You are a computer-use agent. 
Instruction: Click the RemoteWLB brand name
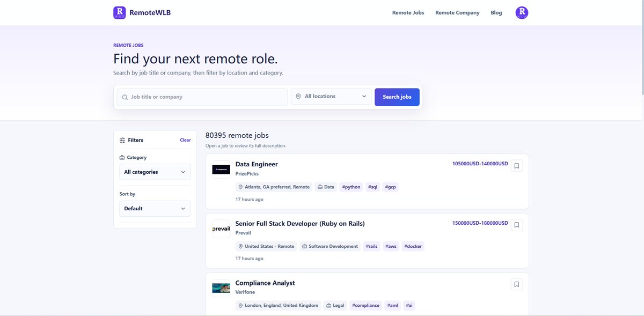point(150,12)
